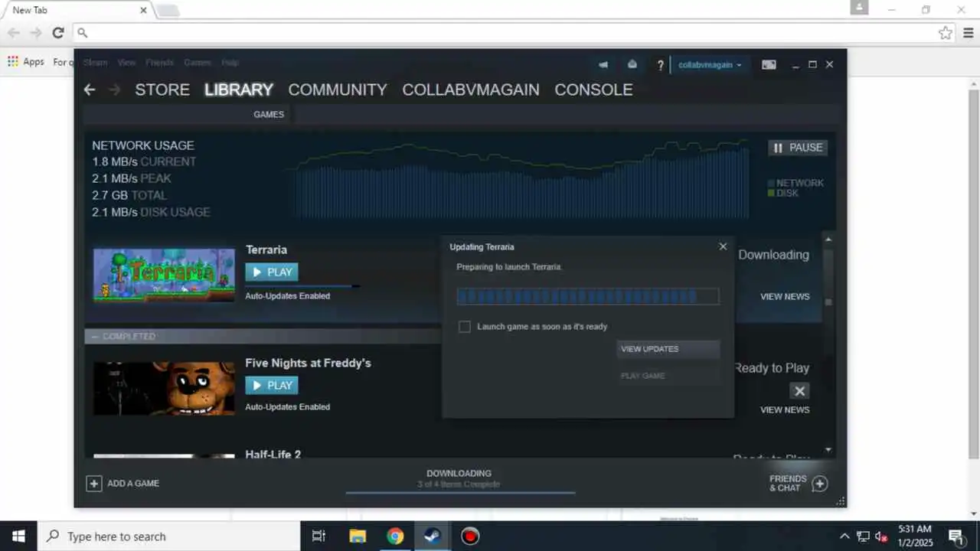The height and width of the screenshot is (551, 980).
Task: Close the New Tab tab in Chrome
Action: [x=143, y=11]
